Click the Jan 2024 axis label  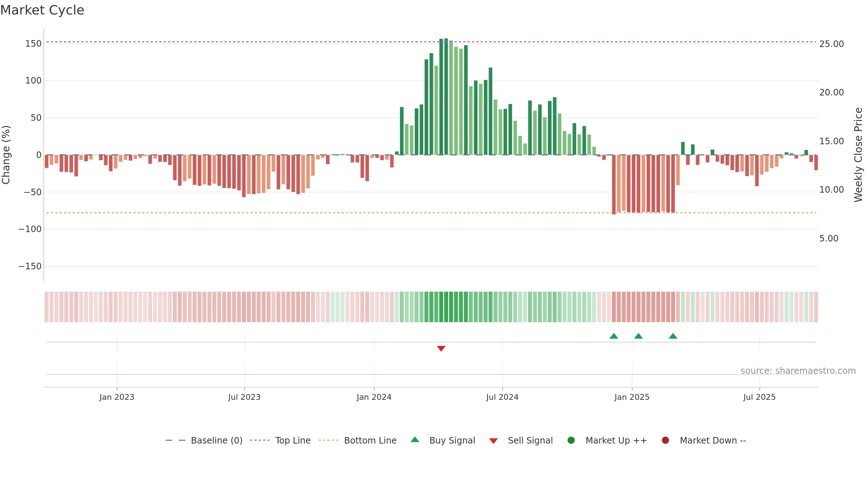[x=374, y=397]
